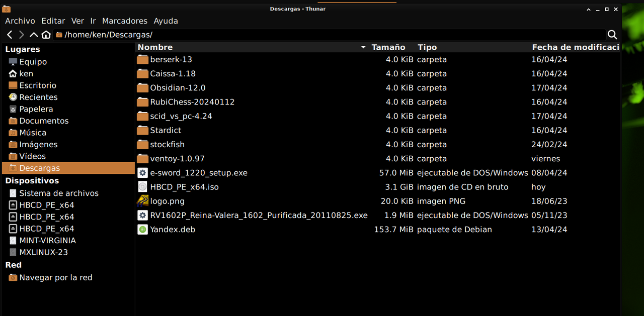The height and width of the screenshot is (316, 644).
Task: Go back with the left arrow
Action: pyautogui.click(x=10, y=35)
